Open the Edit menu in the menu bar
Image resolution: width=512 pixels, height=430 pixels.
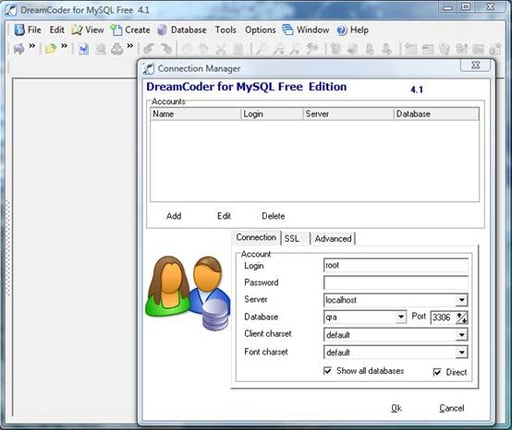coord(57,30)
